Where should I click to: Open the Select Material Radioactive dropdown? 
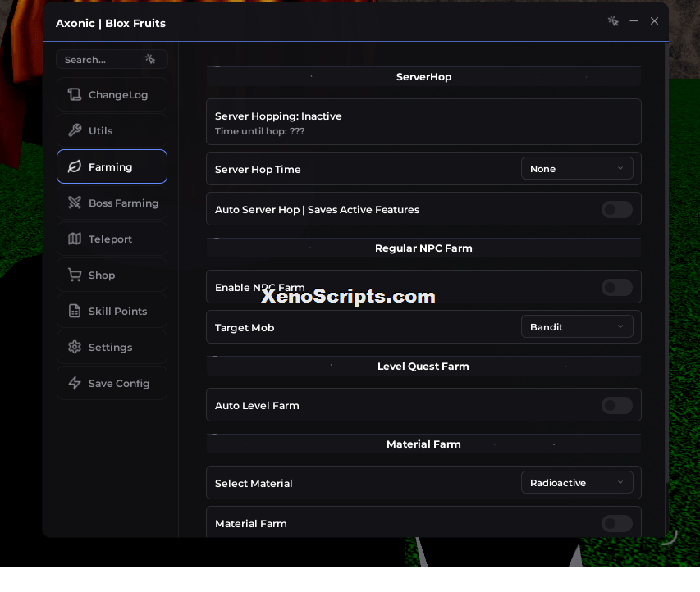click(577, 483)
